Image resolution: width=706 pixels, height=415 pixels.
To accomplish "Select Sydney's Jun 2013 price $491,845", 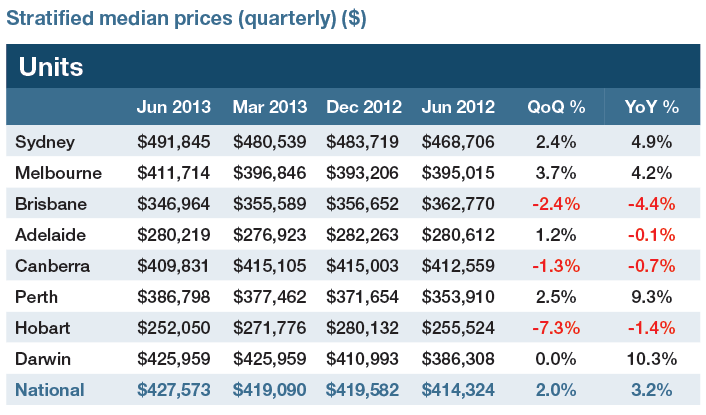I will coord(175,142).
